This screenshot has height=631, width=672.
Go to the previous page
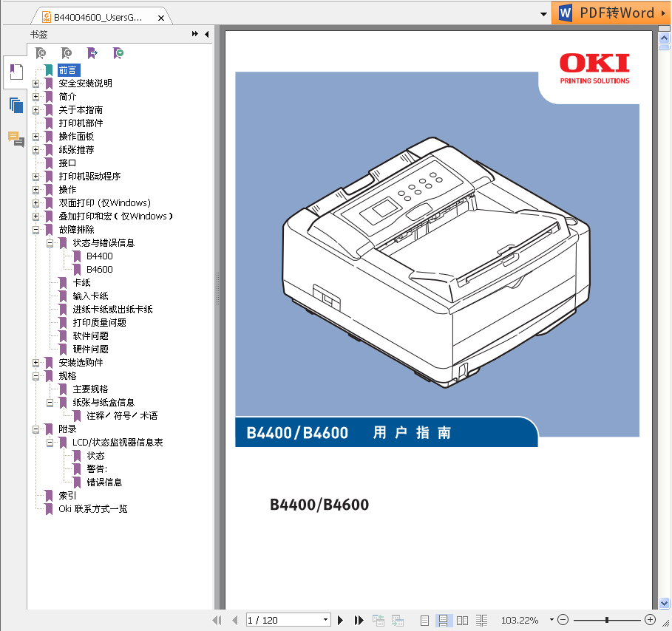234,620
